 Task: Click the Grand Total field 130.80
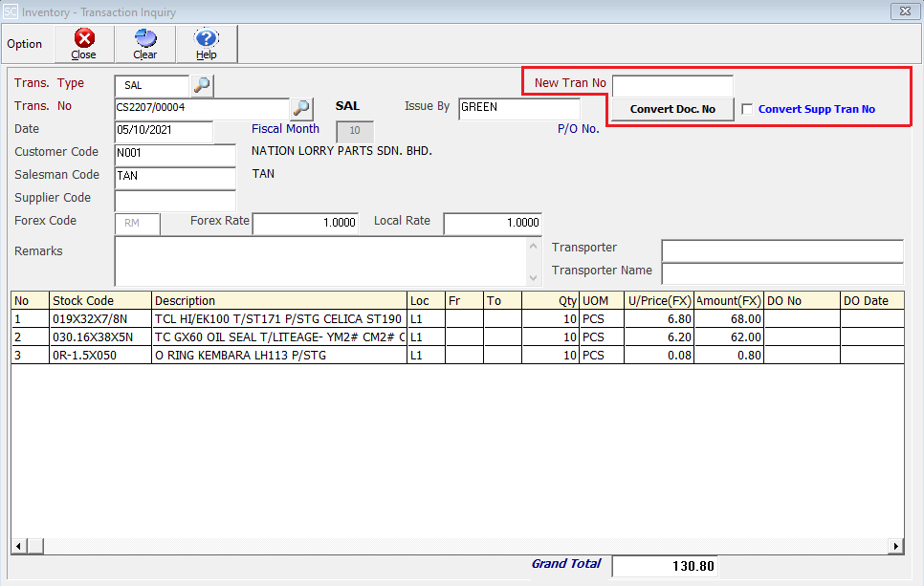tap(665, 566)
